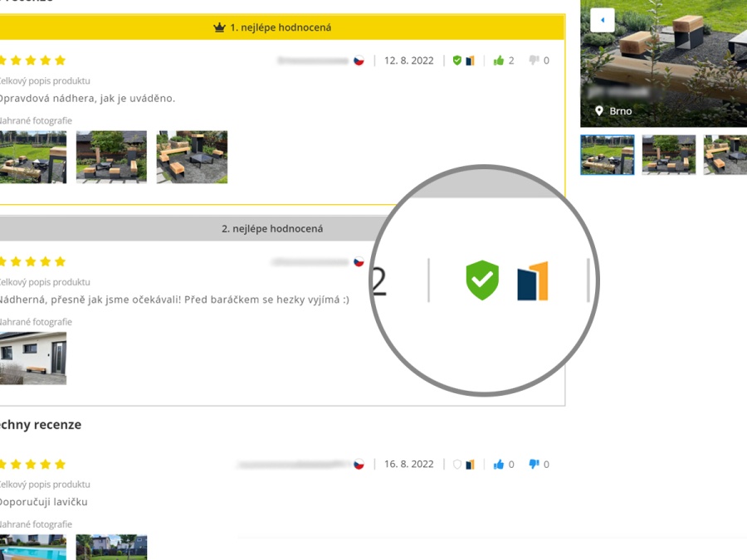Image resolution: width=747 pixels, height=560 pixels.
Task: Like the 16. 8. 2022 review with thumbs-up
Action: click(499, 465)
